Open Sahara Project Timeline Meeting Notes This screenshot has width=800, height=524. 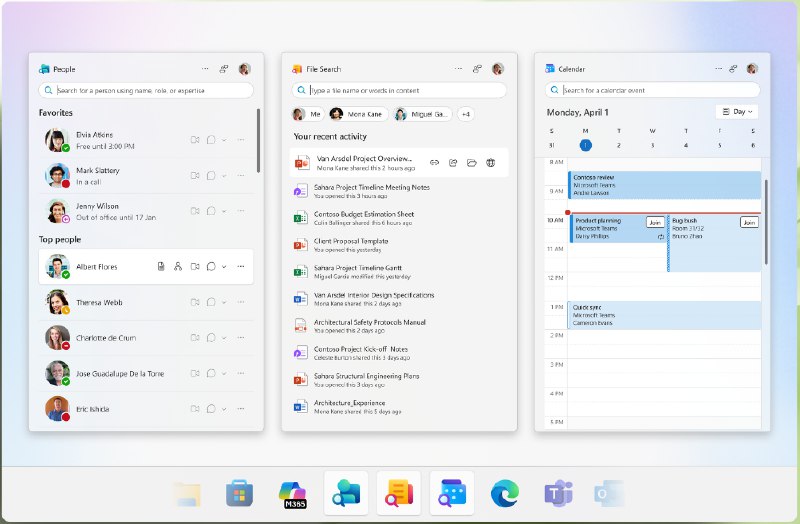click(399, 191)
